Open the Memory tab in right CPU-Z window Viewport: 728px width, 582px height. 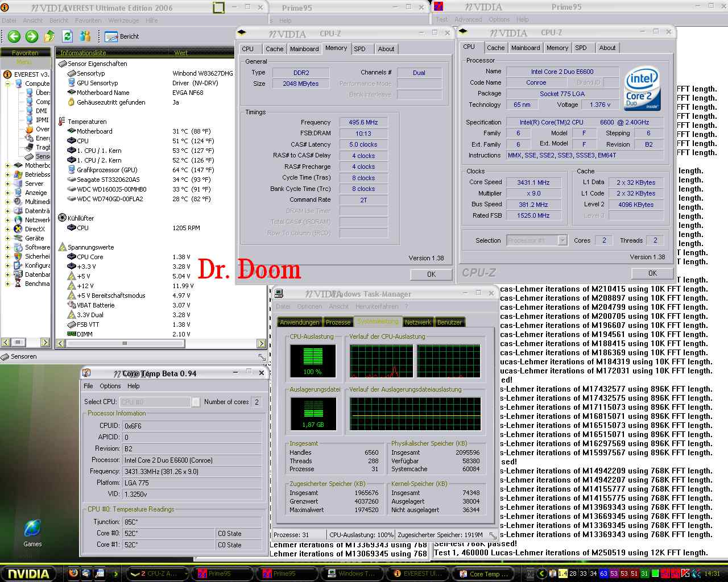click(557, 48)
